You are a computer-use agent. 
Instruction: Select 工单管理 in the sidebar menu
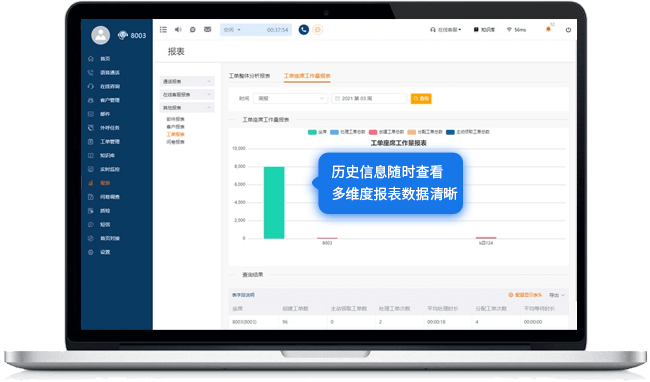(x=109, y=142)
